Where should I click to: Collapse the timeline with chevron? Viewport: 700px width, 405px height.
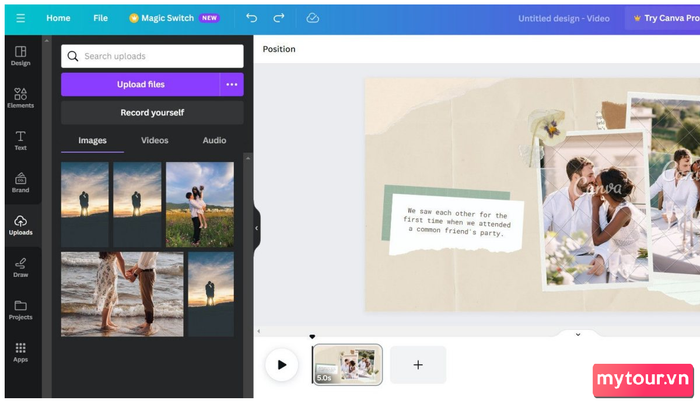coord(578,334)
